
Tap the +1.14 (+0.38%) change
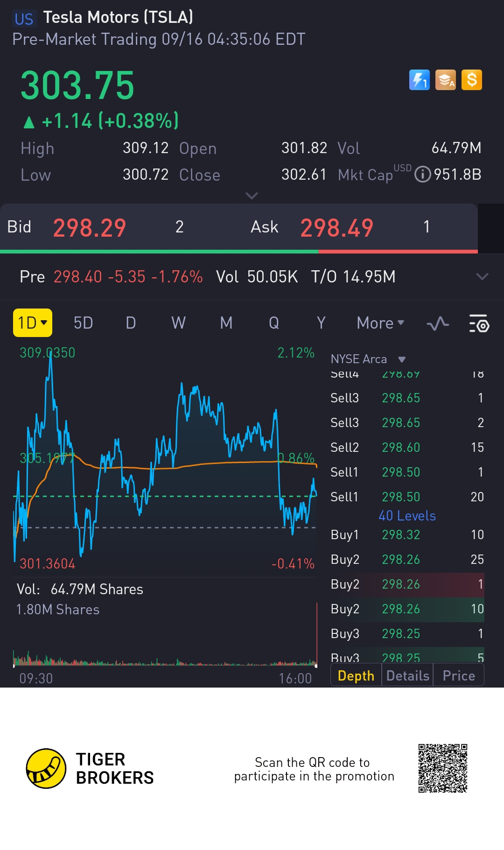(x=101, y=121)
